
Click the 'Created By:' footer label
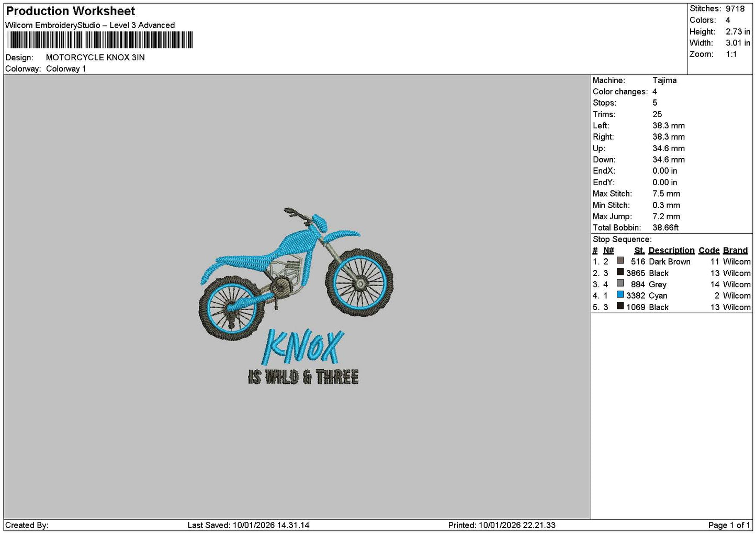coord(27,526)
